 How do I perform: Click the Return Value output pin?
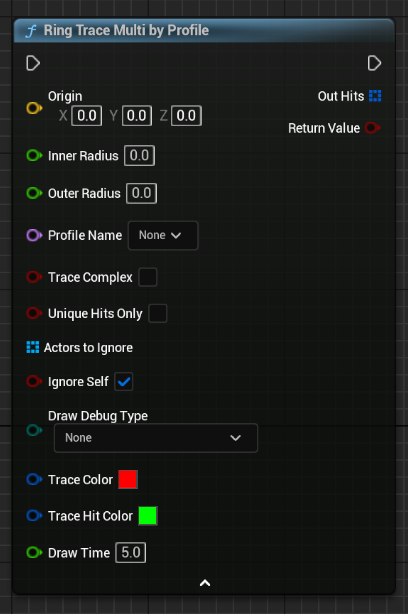click(372, 128)
